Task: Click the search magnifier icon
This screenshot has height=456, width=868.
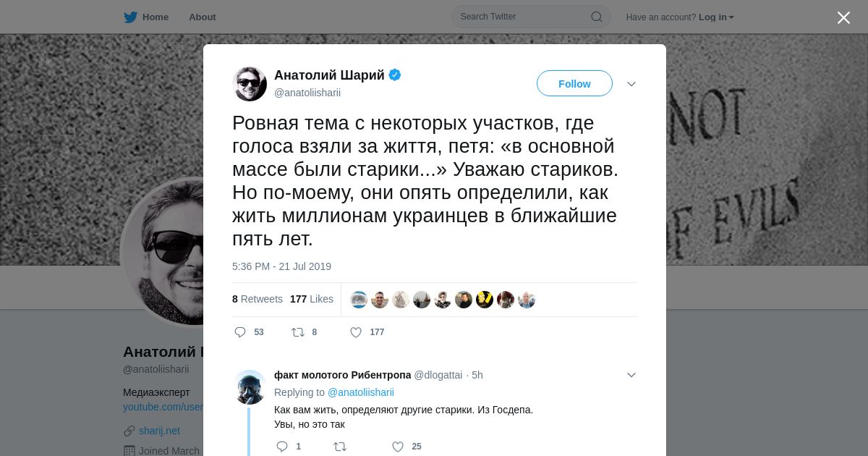Action: (x=597, y=17)
